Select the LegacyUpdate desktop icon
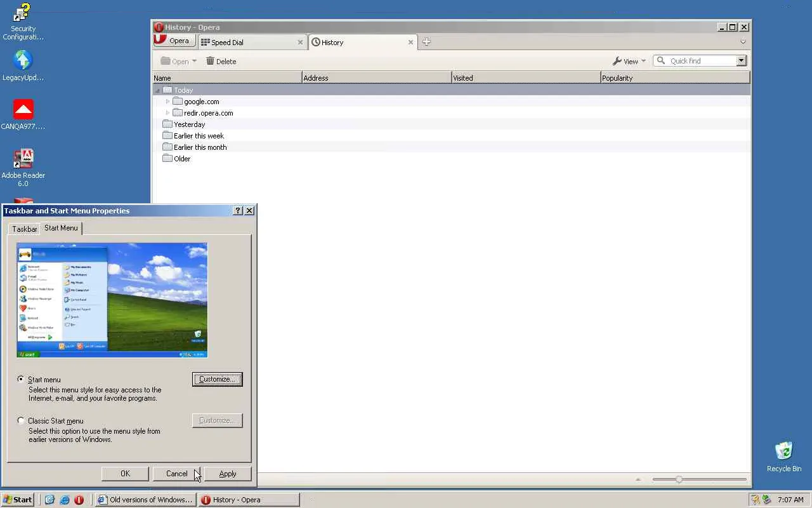Image resolution: width=812 pixels, height=508 pixels. (x=23, y=66)
